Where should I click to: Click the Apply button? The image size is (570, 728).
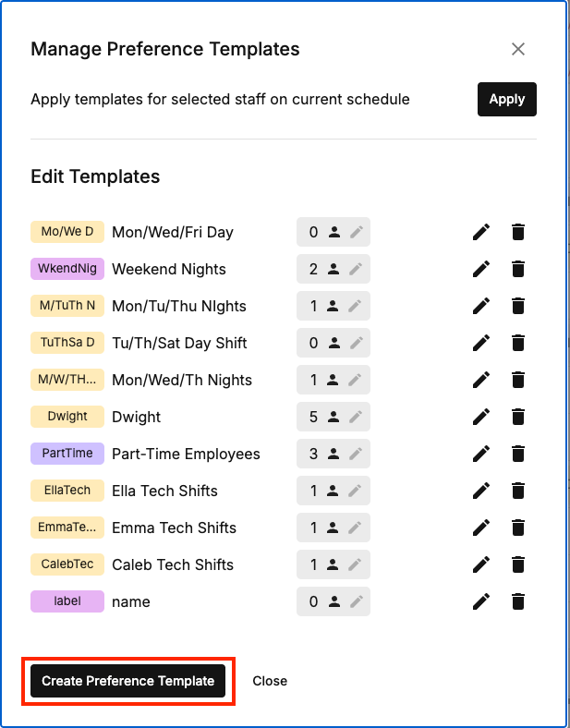point(506,100)
